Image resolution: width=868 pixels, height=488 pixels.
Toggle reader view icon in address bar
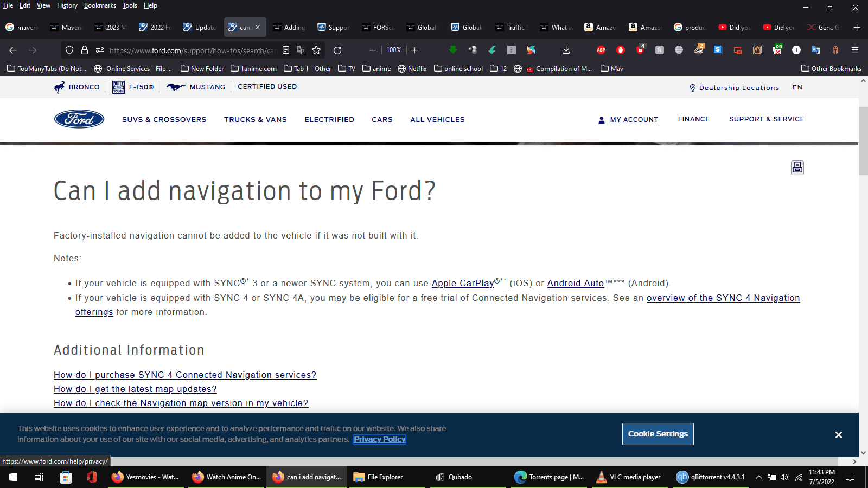(x=286, y=50)
